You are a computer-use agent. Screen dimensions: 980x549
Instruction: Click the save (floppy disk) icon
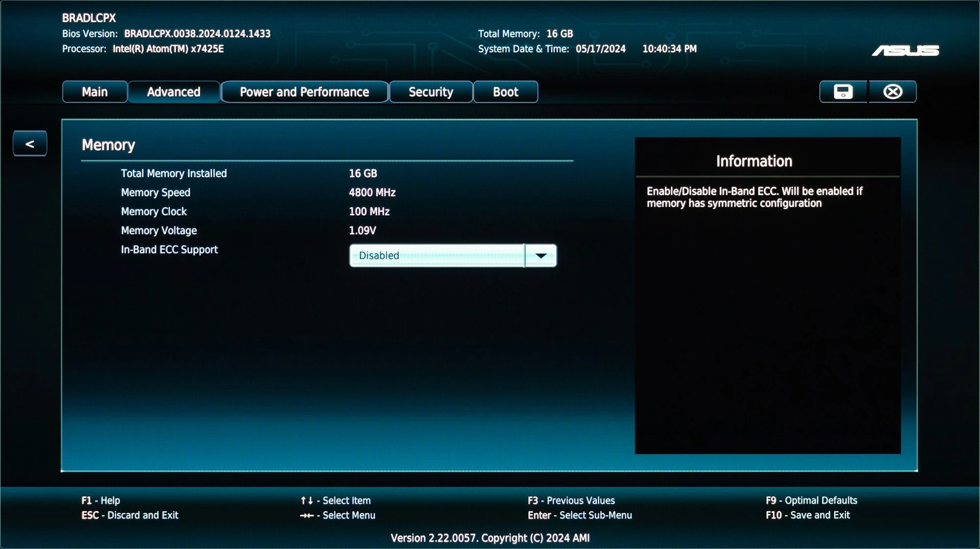[843, 92]
